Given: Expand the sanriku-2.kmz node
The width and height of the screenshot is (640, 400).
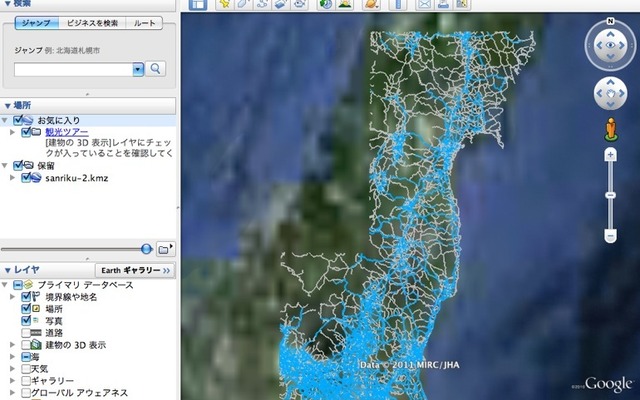Looking at the screenshot, I should (13, 178).
